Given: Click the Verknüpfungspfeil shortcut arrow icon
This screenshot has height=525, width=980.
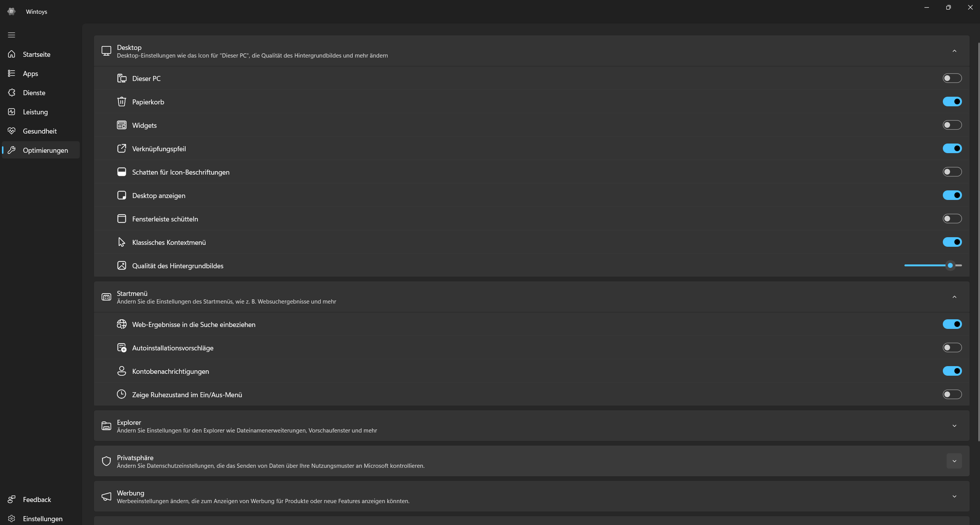Looking at the screenshot, I should 122,149.
